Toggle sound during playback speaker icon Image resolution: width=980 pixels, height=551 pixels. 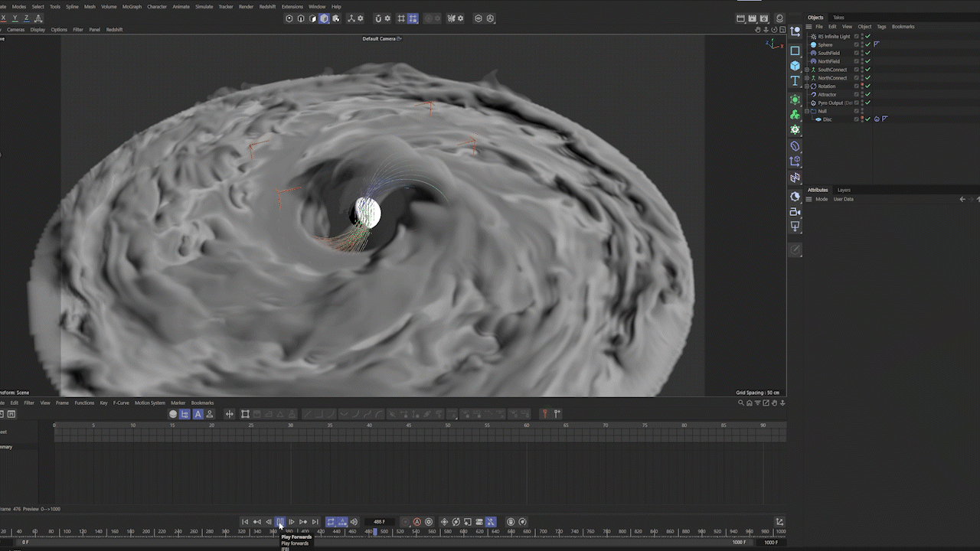click(x=354, y=522)
